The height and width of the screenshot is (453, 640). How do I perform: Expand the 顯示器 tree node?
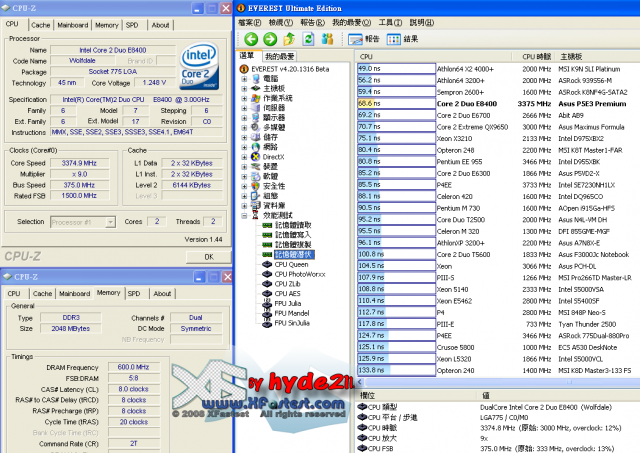244,118
